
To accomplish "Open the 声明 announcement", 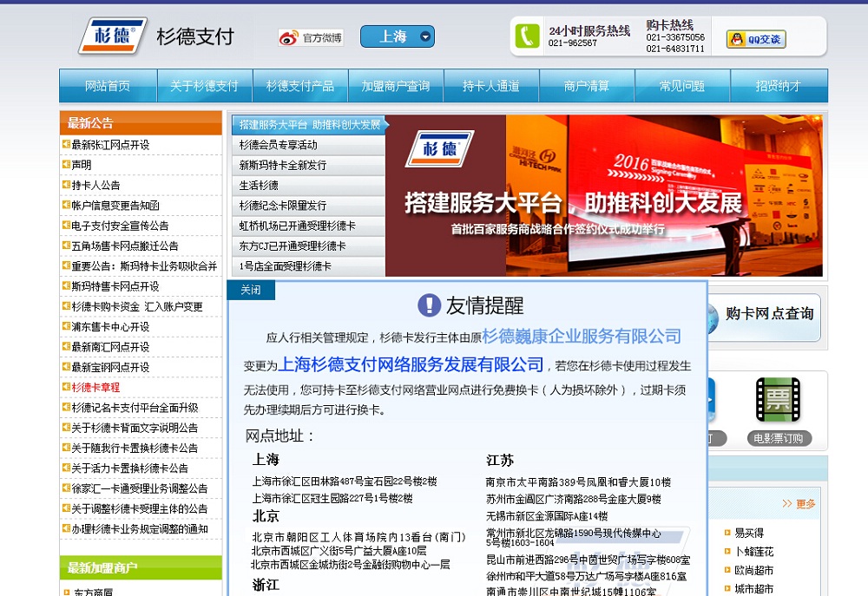I will coord(82,165).
